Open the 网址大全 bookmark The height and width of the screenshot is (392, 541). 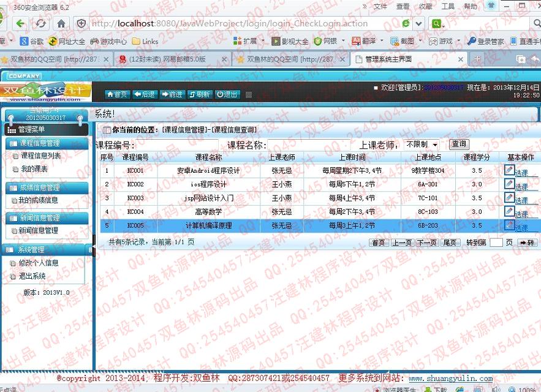[67, 42]
